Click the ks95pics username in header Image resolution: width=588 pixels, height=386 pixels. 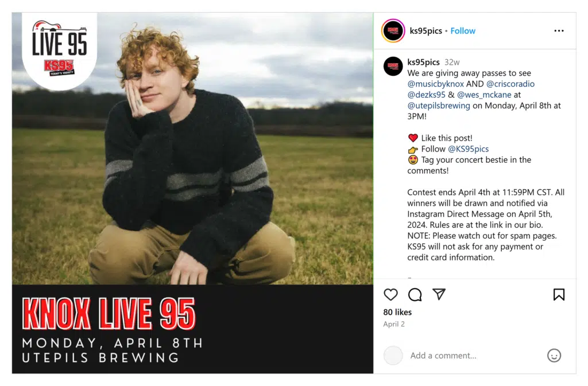click(x=425, y=31)
